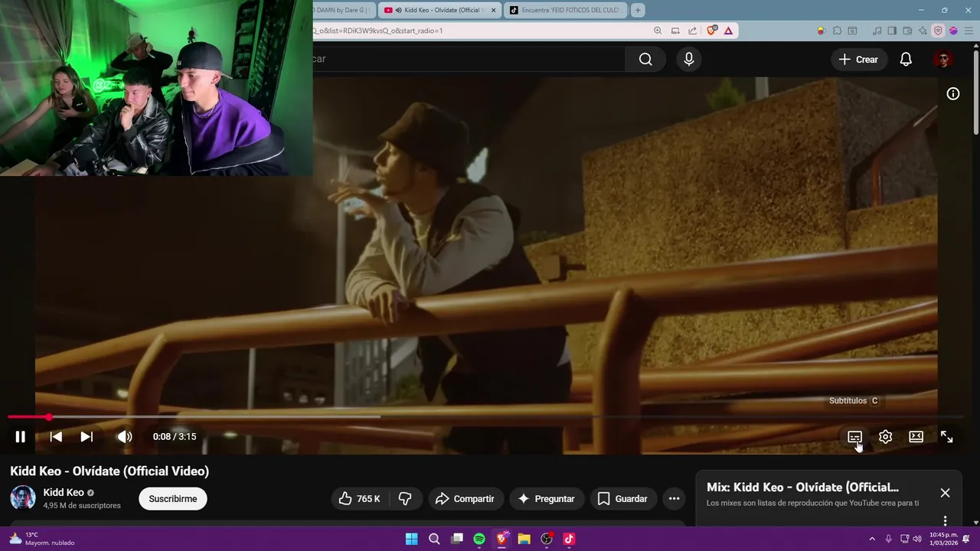This screenshot has width=980, height=551.
Task: Open the info card icon on the video
Action: pos(952,93)
